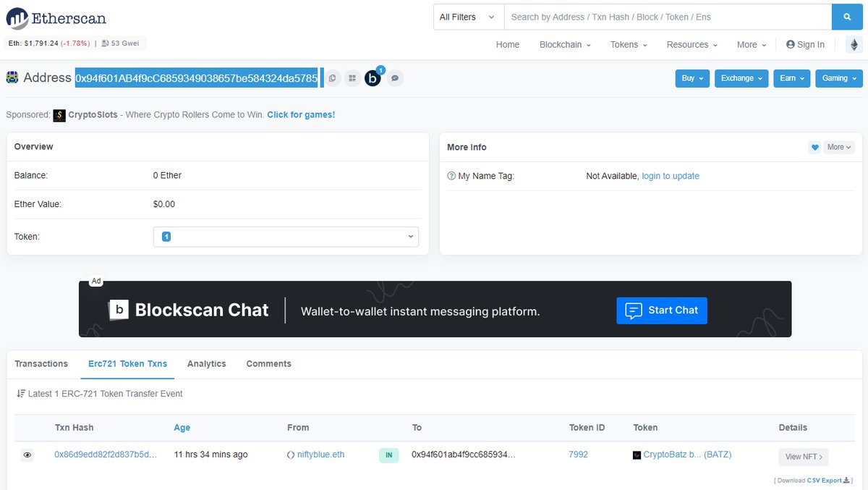Click the heart favorite icon
This screenshot has width=868, height=490.
coord(814,147)
